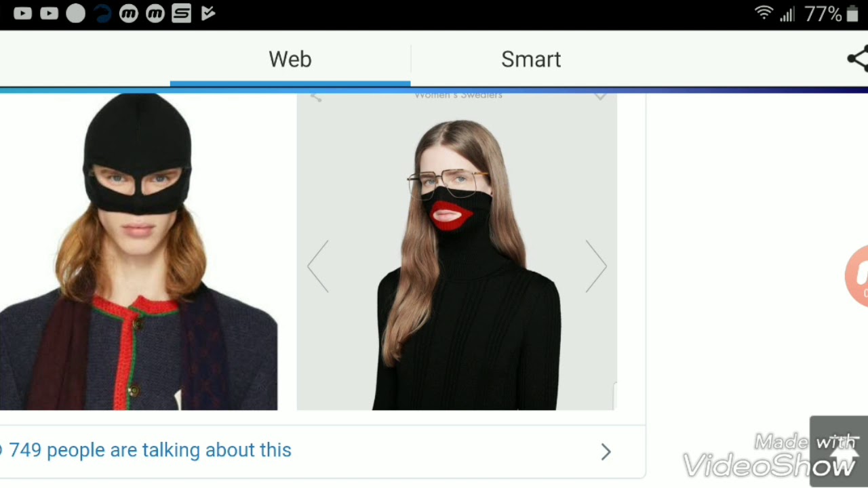Show next image with right carousel arrow
This screenshot has height=488, width=868.
(x=596, y=266)
